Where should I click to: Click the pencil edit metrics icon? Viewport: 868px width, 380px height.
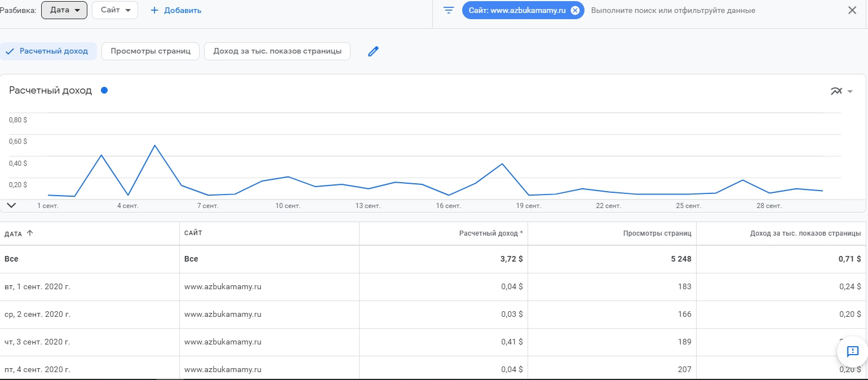pyautogui.click(x=373, y=51)
